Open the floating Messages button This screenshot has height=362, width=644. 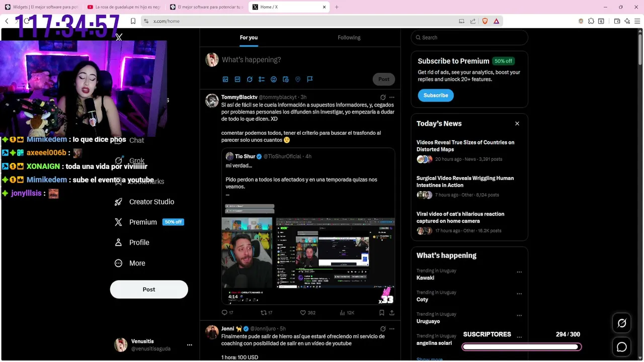(622, 347)
